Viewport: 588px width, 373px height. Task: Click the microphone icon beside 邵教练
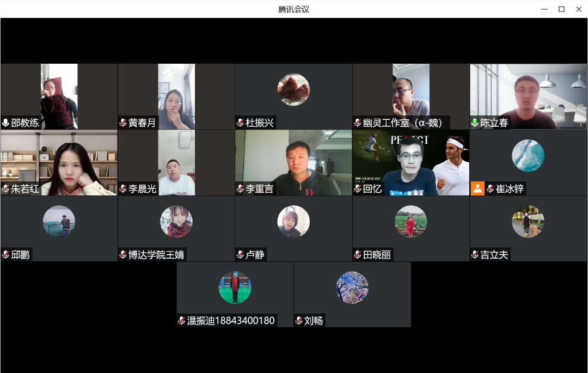(5, 123)
